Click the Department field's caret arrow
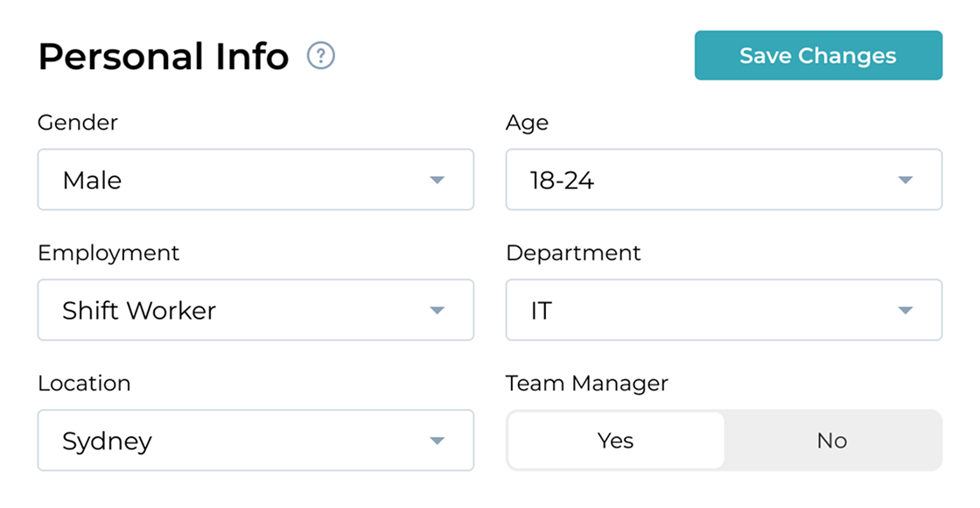 coord(906,311)
